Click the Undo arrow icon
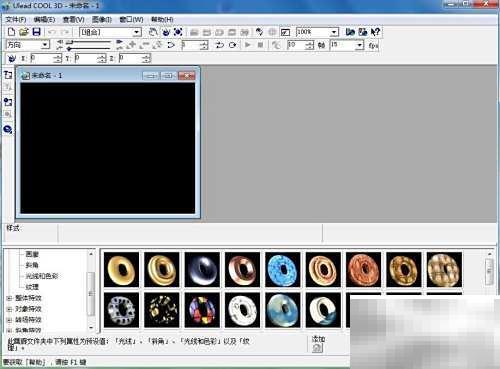The width and height of the screenshot is (500, 369). click(x=52, y=32)
